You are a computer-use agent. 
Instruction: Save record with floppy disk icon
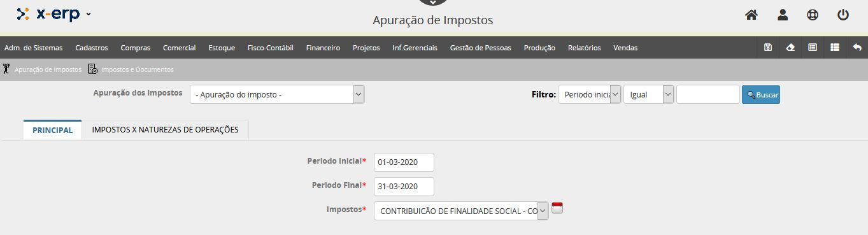pyautogui.click(x=768, y=48)
